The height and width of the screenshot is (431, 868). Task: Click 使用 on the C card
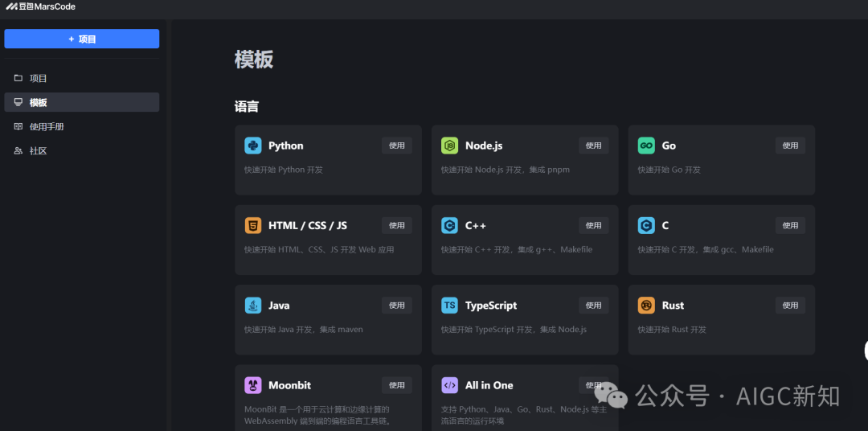click(790, 225)
